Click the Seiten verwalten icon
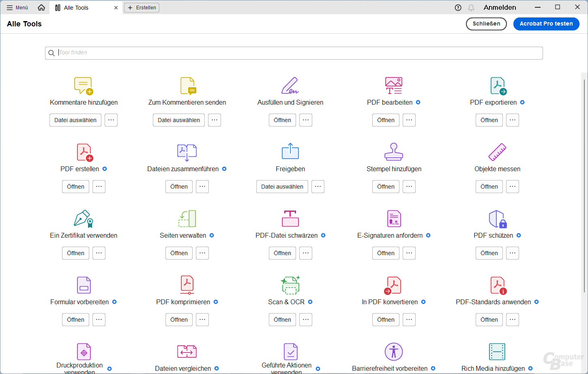 click(x=187, y=219)
